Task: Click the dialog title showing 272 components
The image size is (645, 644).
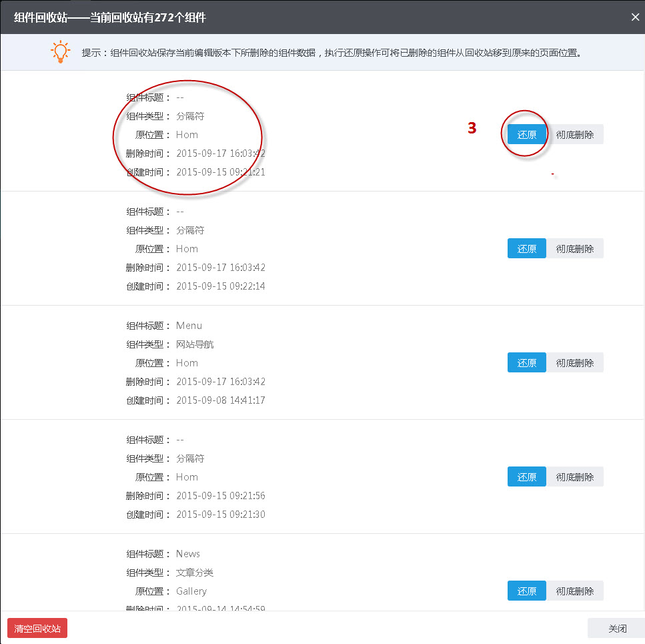Action: point(110,17)
